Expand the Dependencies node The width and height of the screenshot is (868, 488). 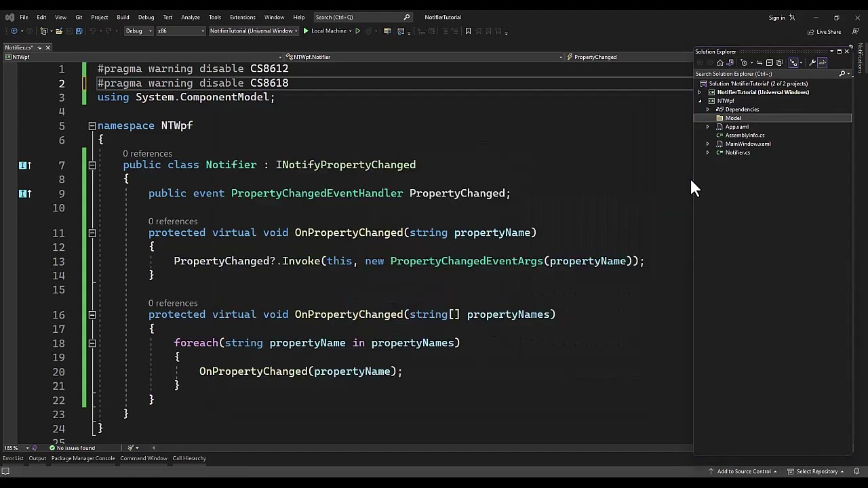pos(708,110)
